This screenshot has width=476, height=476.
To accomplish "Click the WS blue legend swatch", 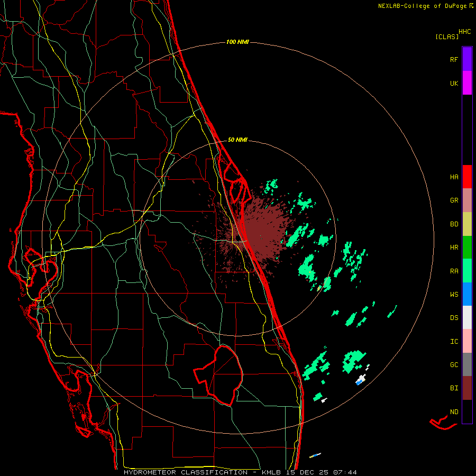I will [x=467, y=294].
